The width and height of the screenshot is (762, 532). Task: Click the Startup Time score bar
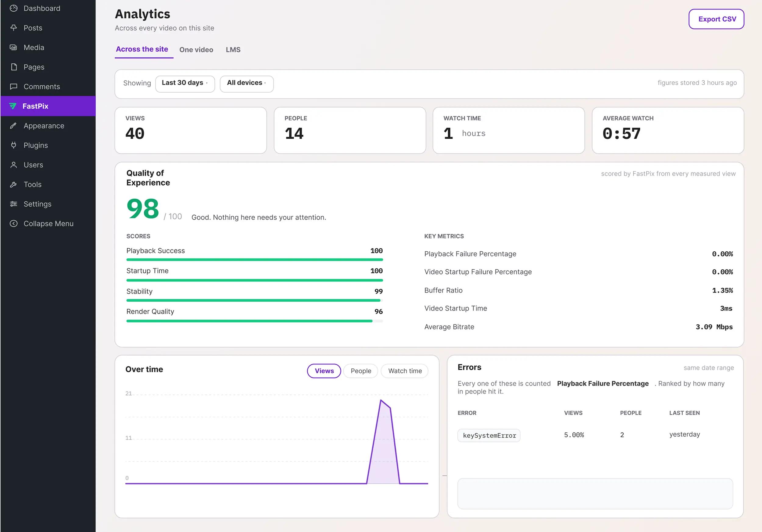(255, 280)
